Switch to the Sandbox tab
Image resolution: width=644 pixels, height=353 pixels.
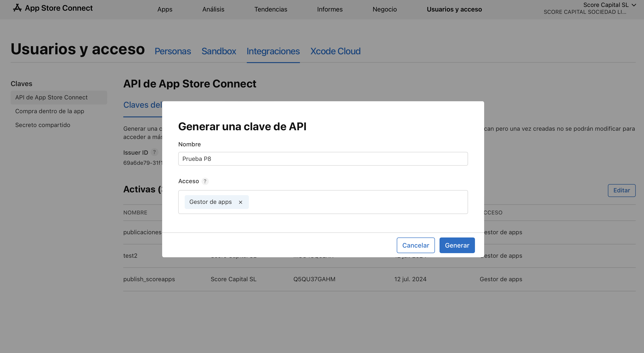pyautogui.click(x=219, y=51)
